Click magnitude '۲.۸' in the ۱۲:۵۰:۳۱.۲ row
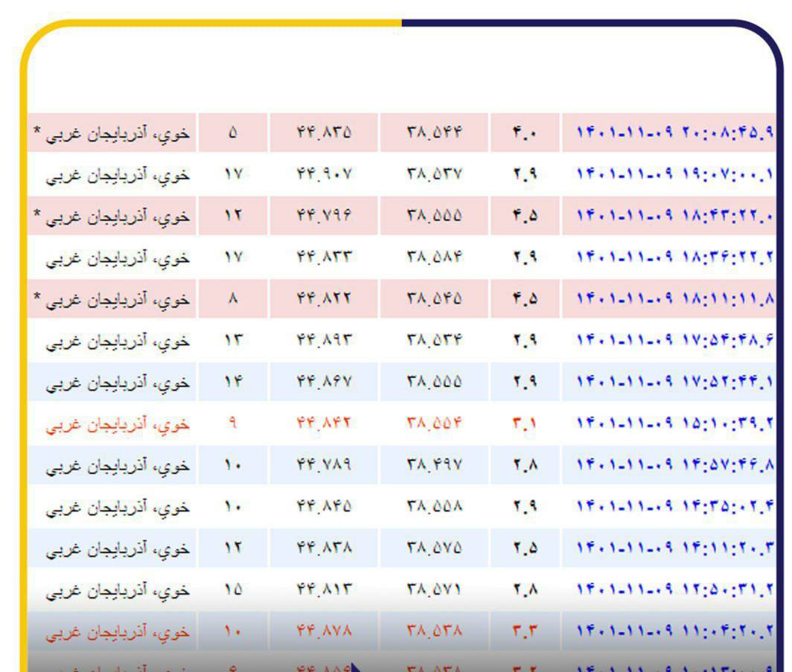792x672 pixels. tap(525, 589)
